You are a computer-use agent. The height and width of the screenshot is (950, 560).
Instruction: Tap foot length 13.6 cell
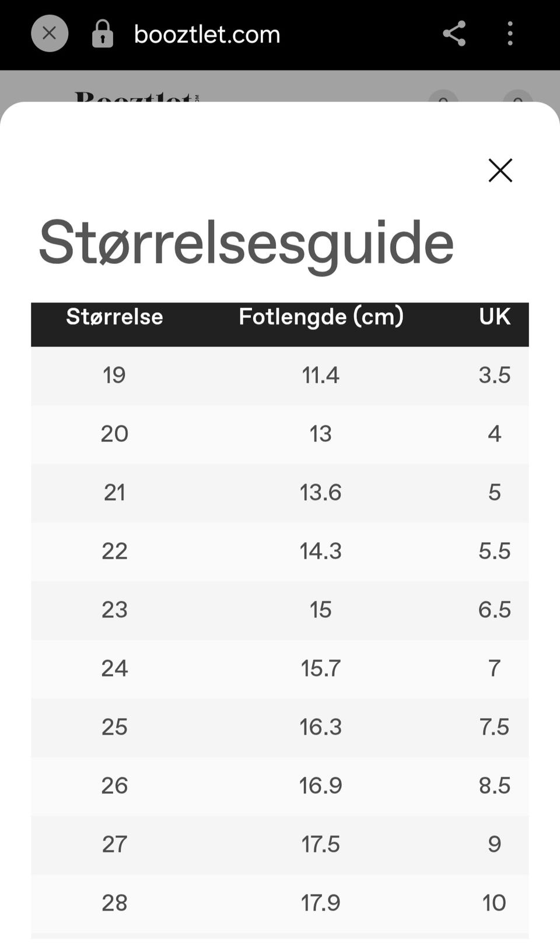click(320, 493)
